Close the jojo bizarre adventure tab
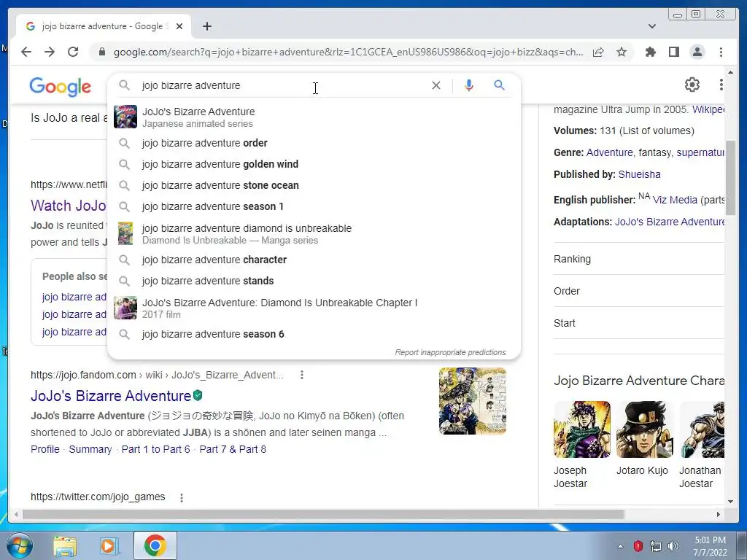This screenshot has height=560, width=747. (x=179, y=26)
